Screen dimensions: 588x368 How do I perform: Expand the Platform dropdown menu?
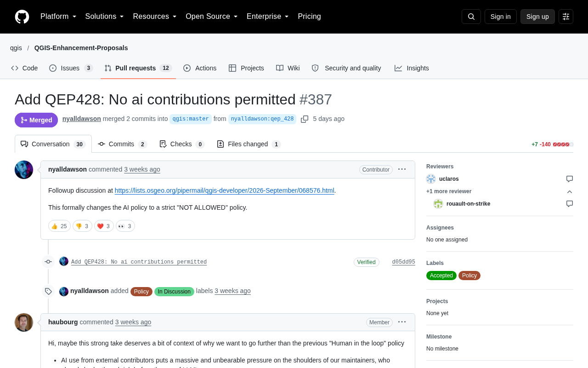click(x=58, y=17)
